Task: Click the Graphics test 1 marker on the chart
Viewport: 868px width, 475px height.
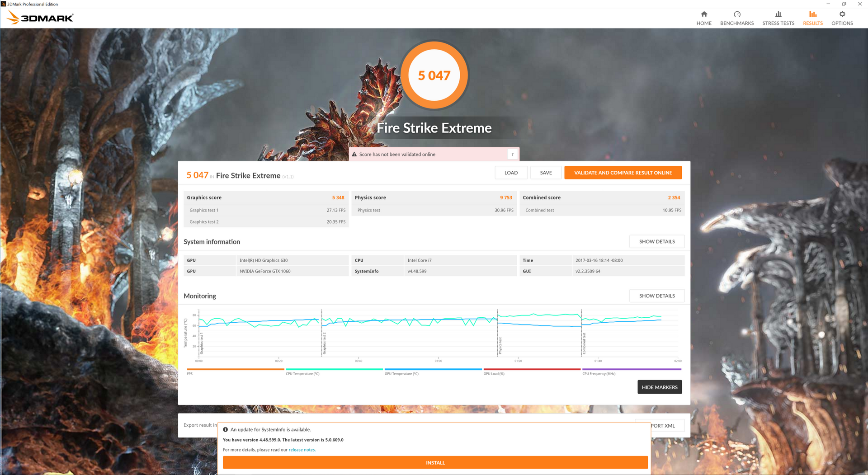Action: (x=202, y=344)
